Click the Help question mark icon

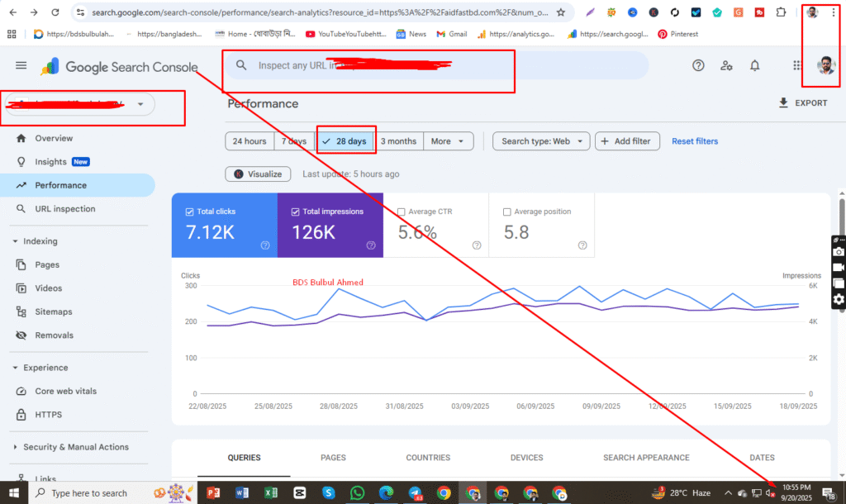click(698, 66)
